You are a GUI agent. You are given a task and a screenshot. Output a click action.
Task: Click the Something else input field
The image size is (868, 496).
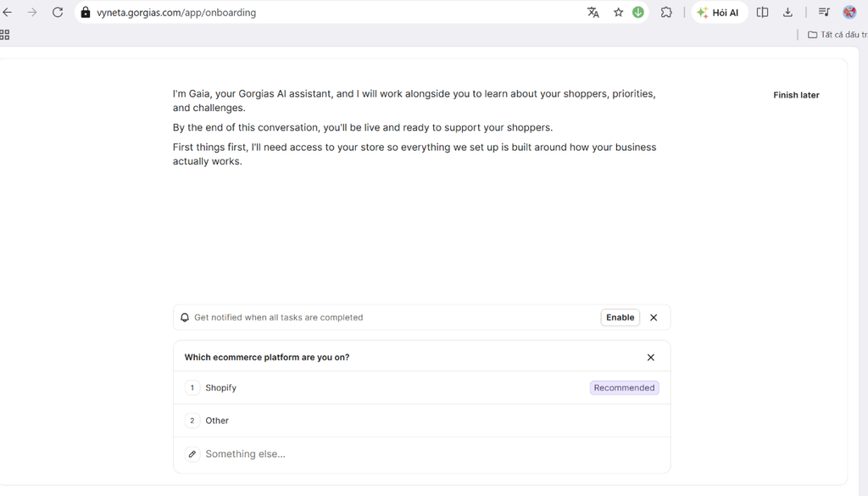pos(422,454)
